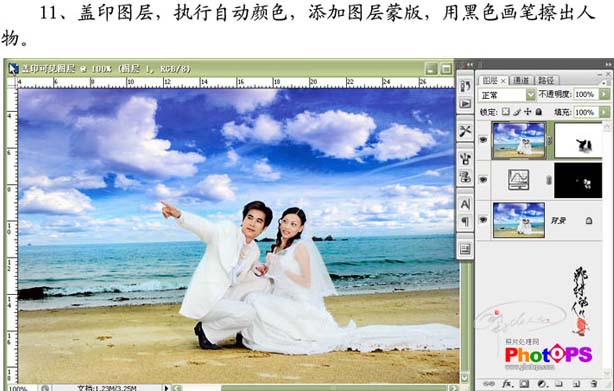Open the blend mode 正常 dropdown
614x391 pixels.
[x=507, y=95]
